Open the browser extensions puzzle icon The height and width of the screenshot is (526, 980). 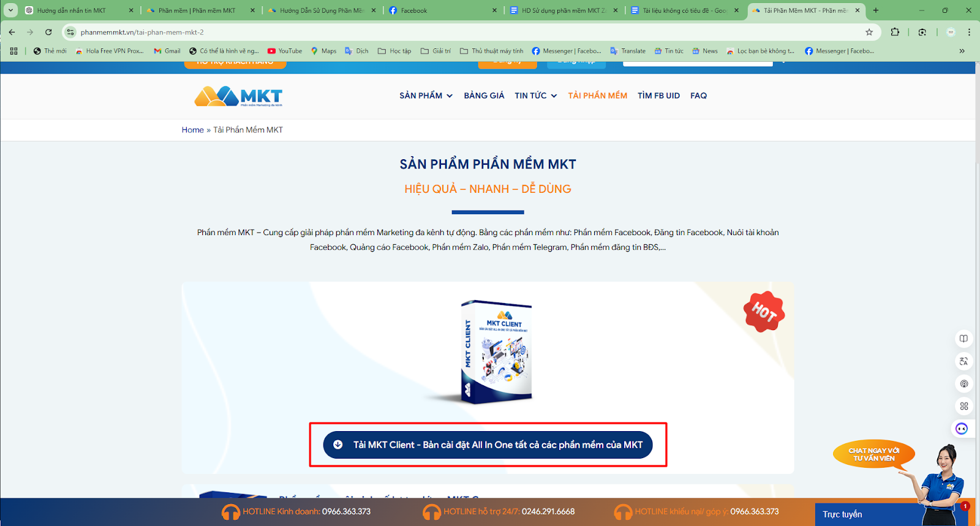[x=895, y=32]
